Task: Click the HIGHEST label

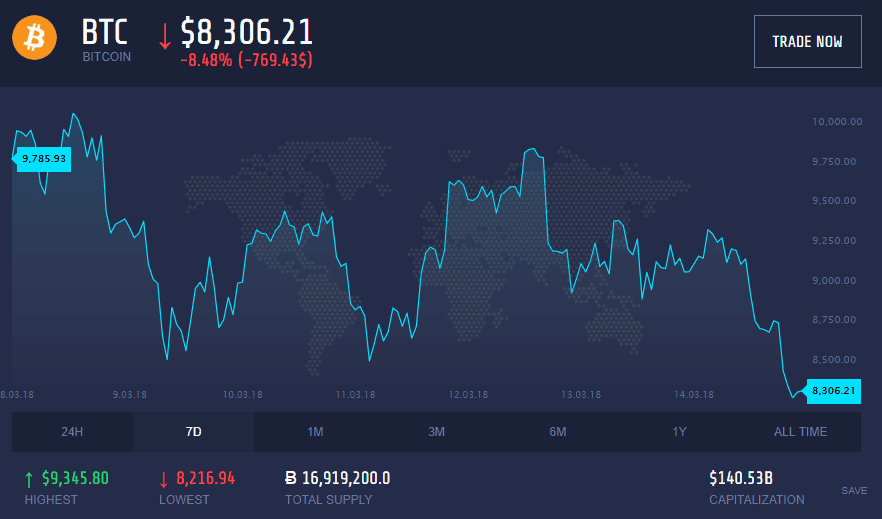Action: [51, 499]
